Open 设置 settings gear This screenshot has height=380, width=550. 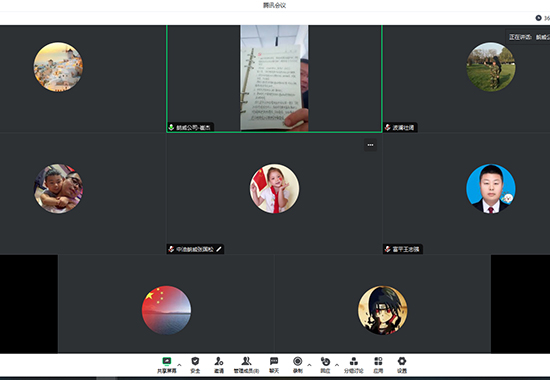click(402, 365)
